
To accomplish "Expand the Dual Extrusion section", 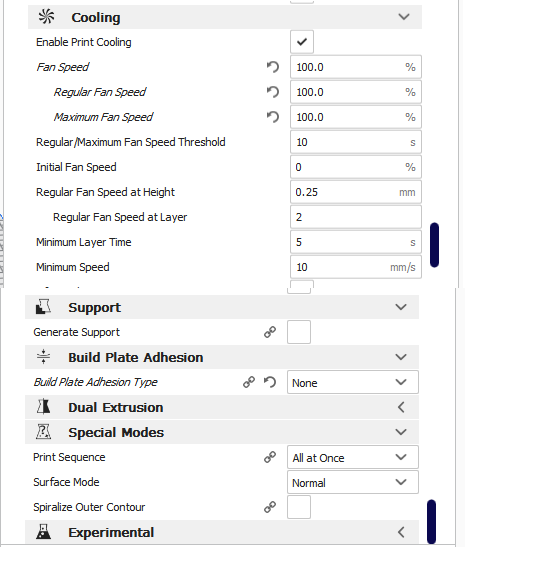I will [x=222, y=407].
